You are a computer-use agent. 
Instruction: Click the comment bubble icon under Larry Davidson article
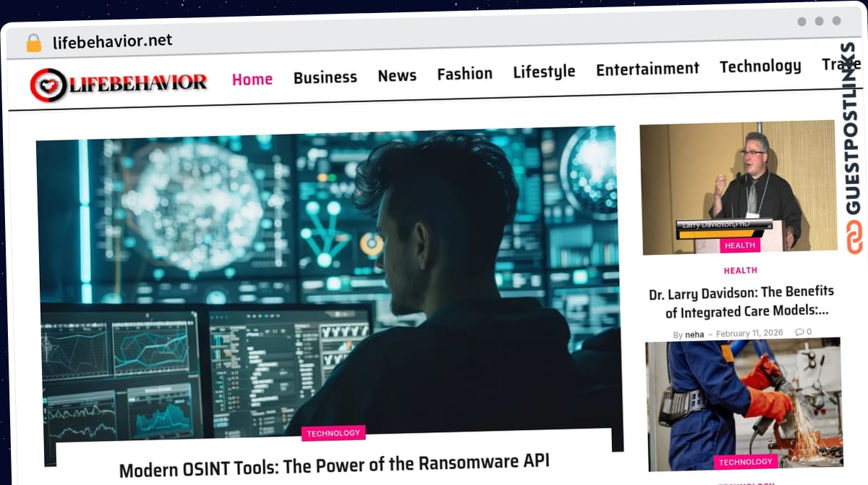(x=799, y=332)
